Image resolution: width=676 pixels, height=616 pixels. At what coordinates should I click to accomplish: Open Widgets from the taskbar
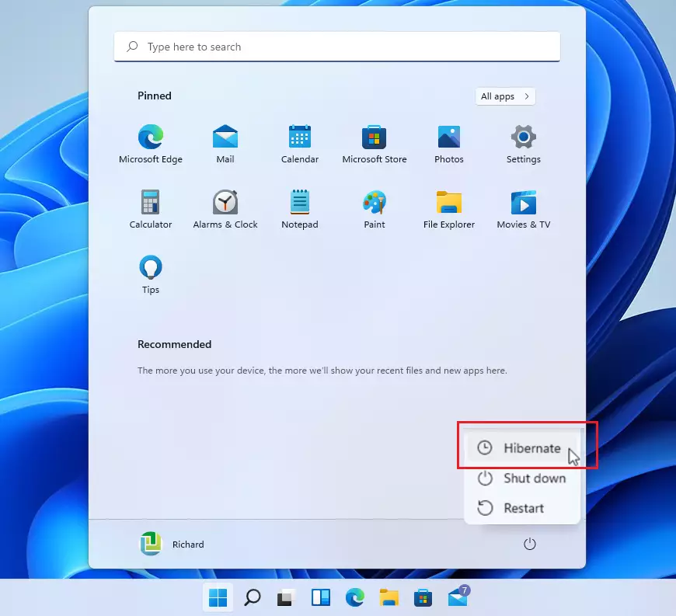pyautogui.click(x=321, y=597)
